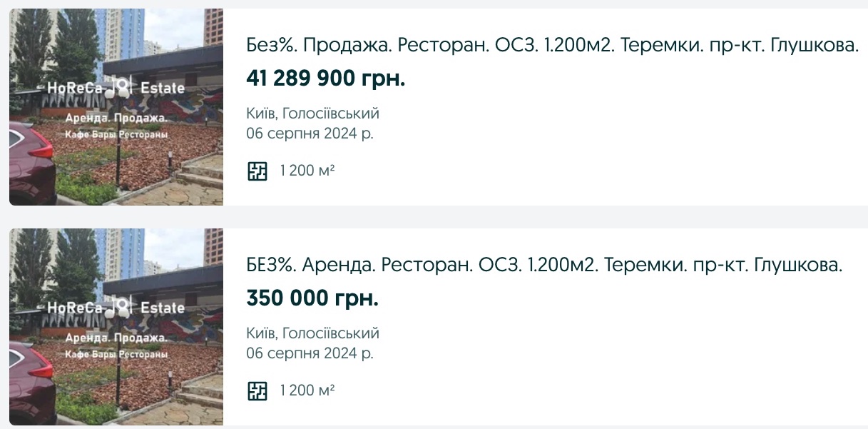This screenshot has height=429, width=868.
Task: Click 1 200 м² text in rent listing
Action: point(307,390)
